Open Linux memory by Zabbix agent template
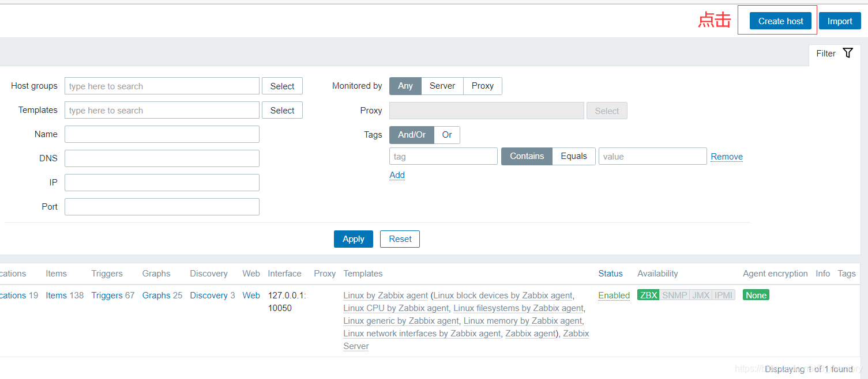The image size is (868, 379). pyautogui.click(x=523, y=321)
